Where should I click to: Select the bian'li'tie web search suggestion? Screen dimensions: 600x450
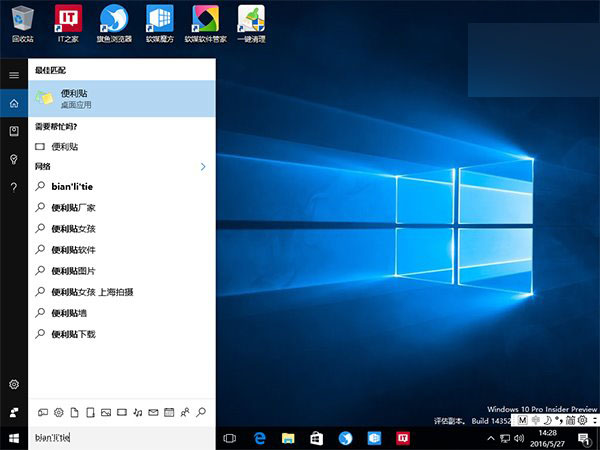click(x=122, y=186)
